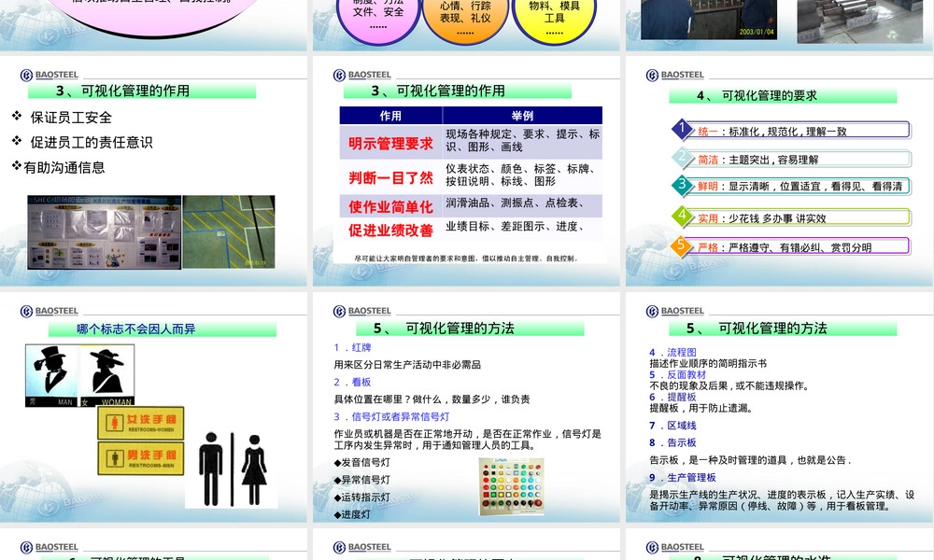Click the colored signal light panel picture
The width and height of the screenshot is (934, 560).
tap(512, 486)
